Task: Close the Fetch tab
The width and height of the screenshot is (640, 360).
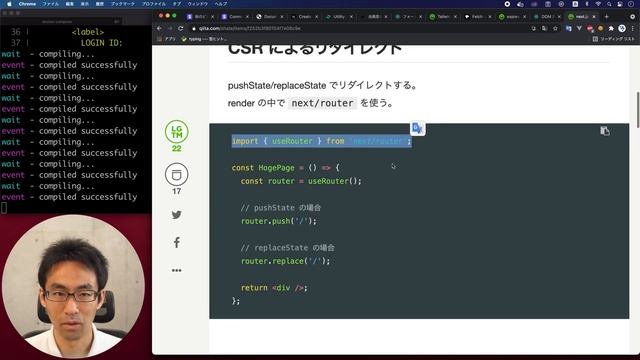Action: pyautogui.click(x=490, y=17)
